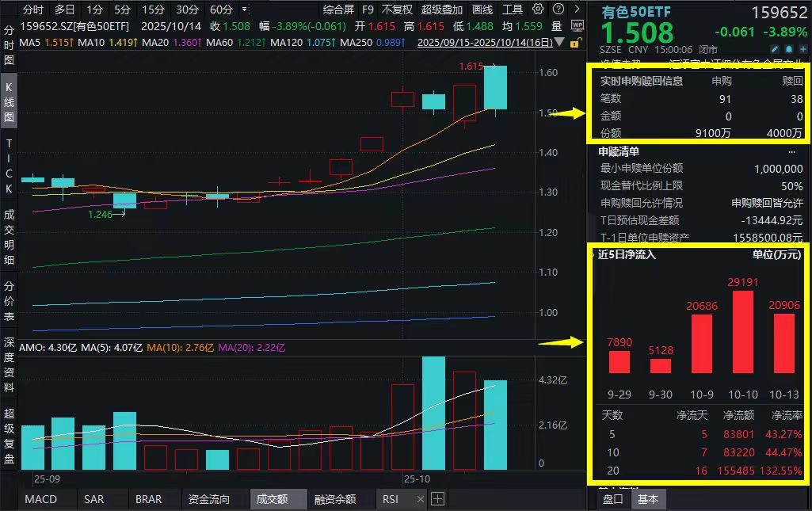Expand the more time periods dropdown arrow

pyautogui.click(x=243, y=10)
